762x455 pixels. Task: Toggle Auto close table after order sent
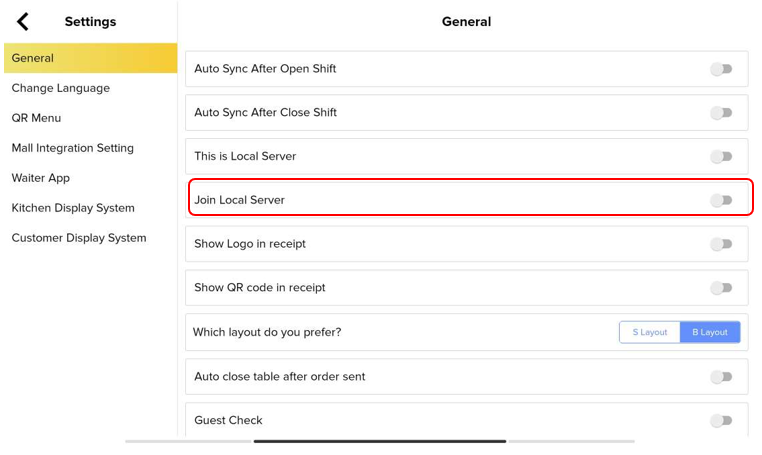721,377
